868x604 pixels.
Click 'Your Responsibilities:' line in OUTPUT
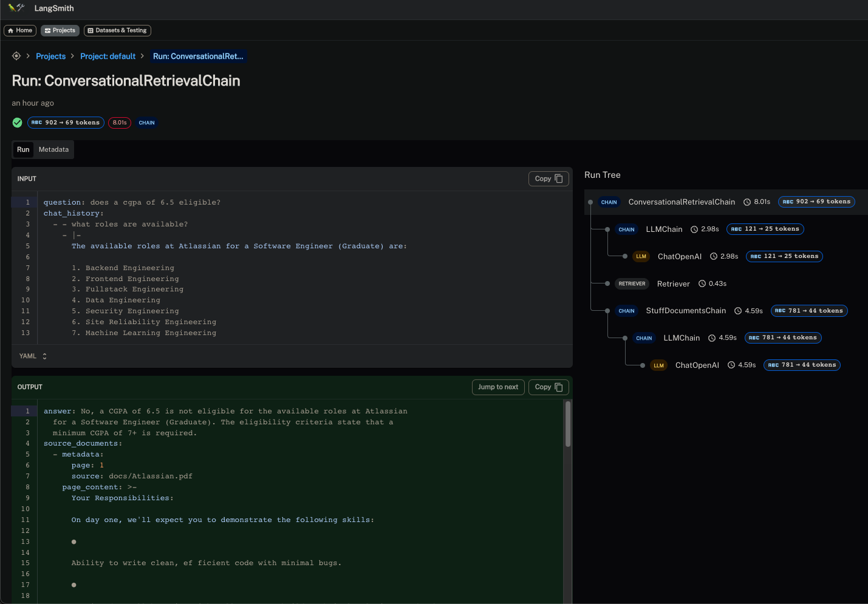point(122,498)
